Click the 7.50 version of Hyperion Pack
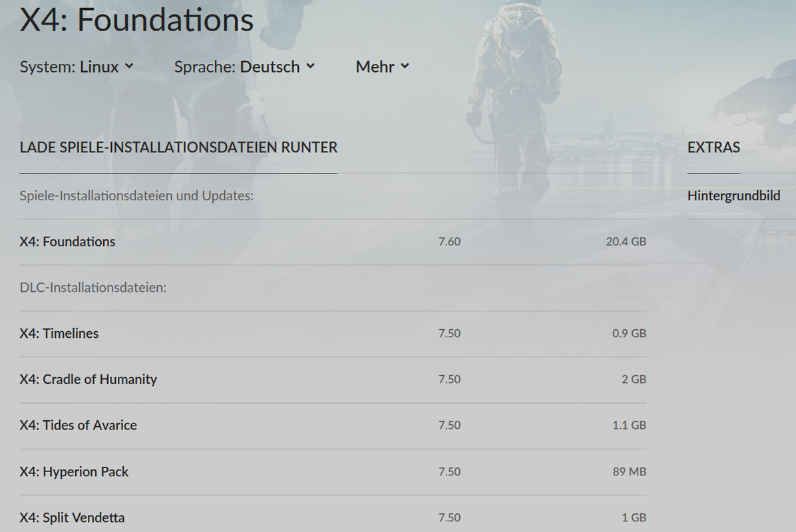Viewport: 796px width, 532px height. [449, 471]
